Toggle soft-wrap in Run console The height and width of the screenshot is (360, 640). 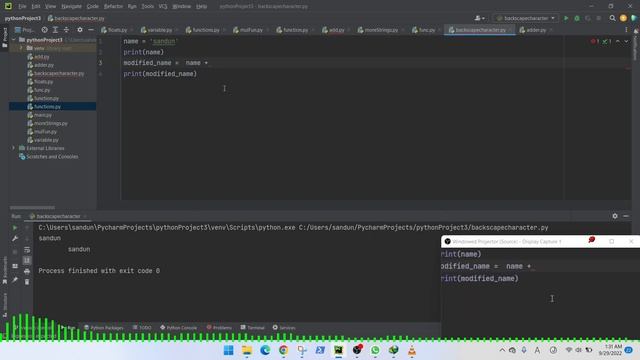(27, 249)
